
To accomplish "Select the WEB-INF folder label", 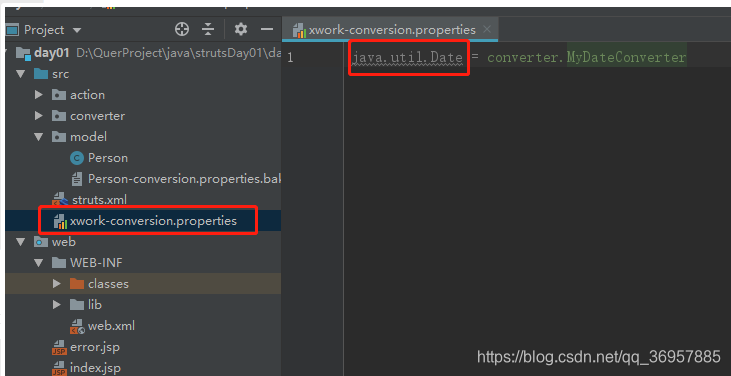I will [x=97, y=263].
